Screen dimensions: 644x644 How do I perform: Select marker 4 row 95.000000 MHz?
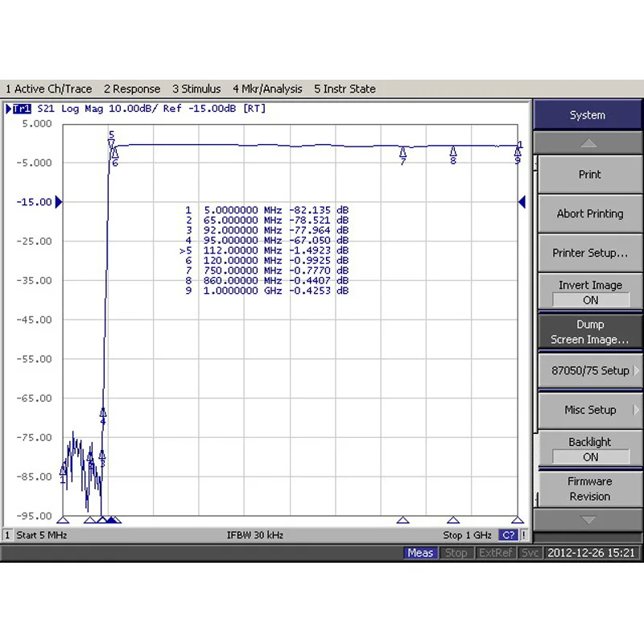coord(266,240)
